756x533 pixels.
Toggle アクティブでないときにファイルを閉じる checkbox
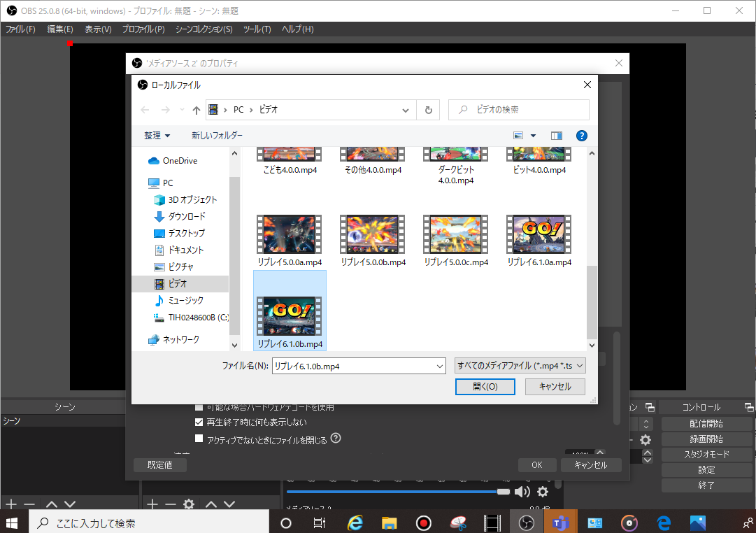pos(199,439)
